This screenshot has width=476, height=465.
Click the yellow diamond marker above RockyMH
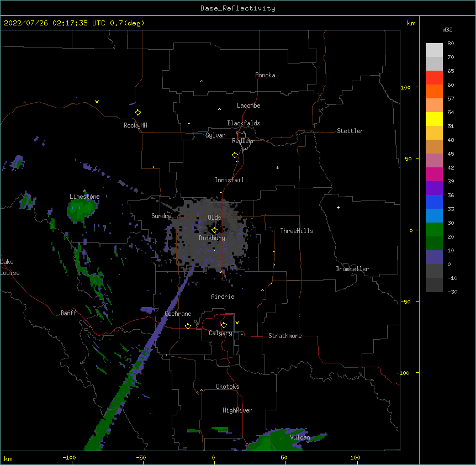[137, 113]
